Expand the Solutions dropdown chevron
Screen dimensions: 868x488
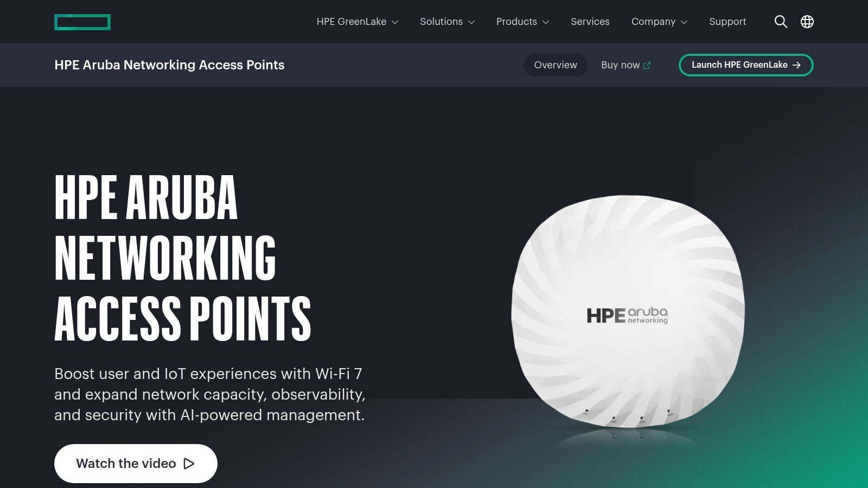pyautogui.click(x=471, y=22)
